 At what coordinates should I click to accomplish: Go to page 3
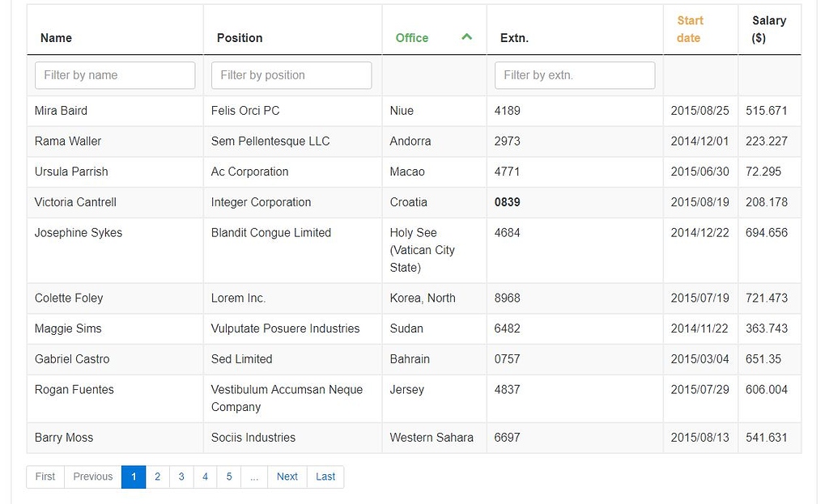tap(181, 476)
